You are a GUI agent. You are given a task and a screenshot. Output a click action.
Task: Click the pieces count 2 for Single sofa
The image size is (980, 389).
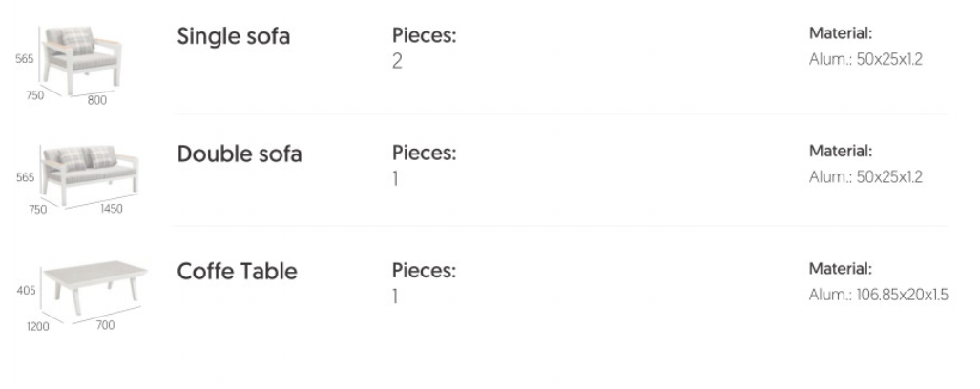pos(397,62)
